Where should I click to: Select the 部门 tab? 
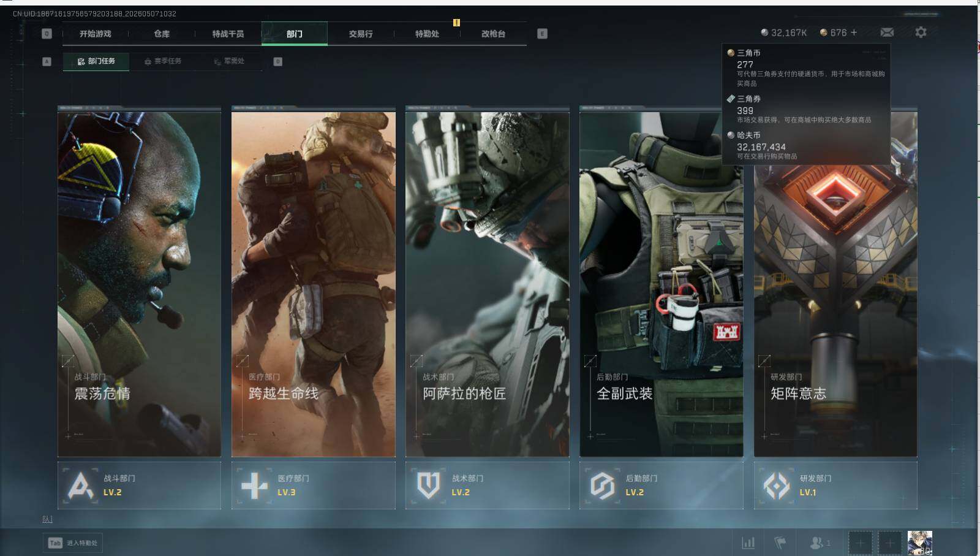(295, 34)
